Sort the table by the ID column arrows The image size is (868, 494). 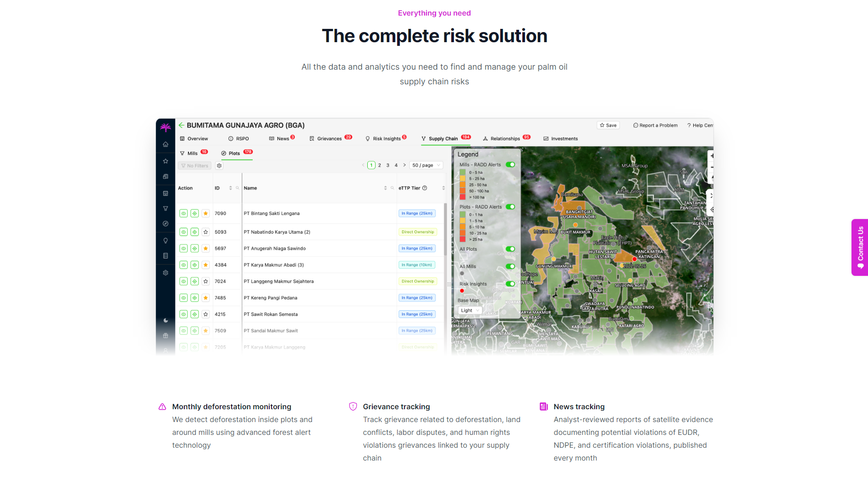coord(231,188)
